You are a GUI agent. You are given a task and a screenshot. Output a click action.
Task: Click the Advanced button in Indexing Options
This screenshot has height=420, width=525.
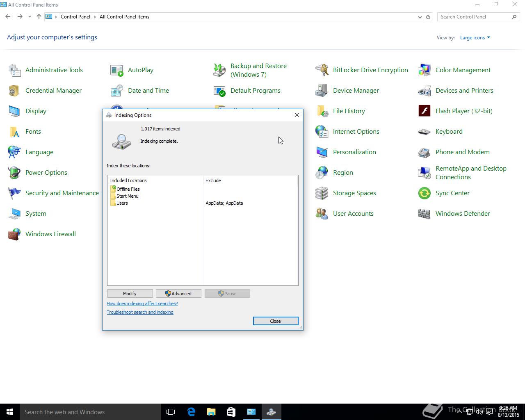[178, 294]
